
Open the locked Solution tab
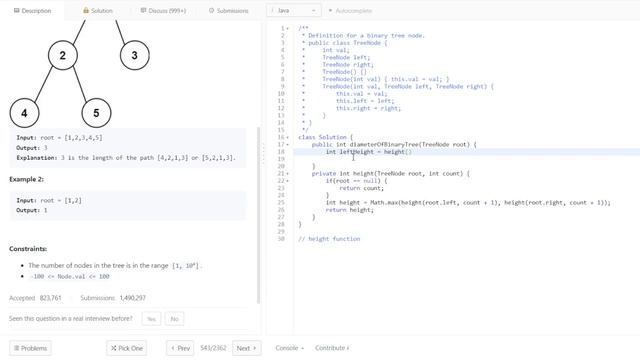98,11
